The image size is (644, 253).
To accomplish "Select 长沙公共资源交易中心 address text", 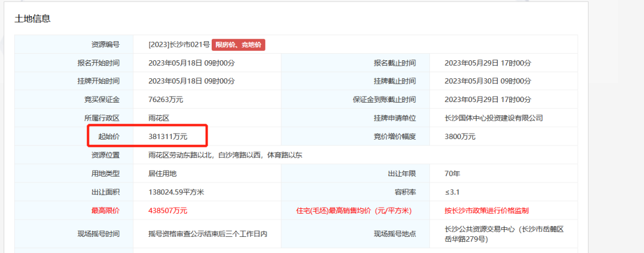I will point(504,234).
